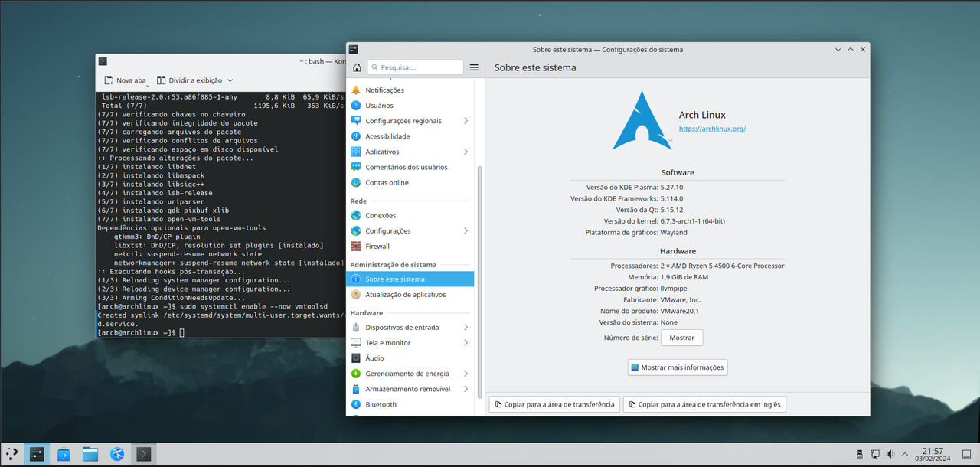Open Discover software center from taskbar
980x467 pixels.
tap(64, 454)
